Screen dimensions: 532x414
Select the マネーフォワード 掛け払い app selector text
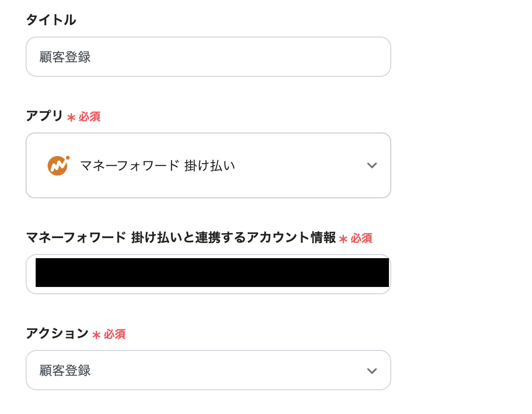[157, 165]
